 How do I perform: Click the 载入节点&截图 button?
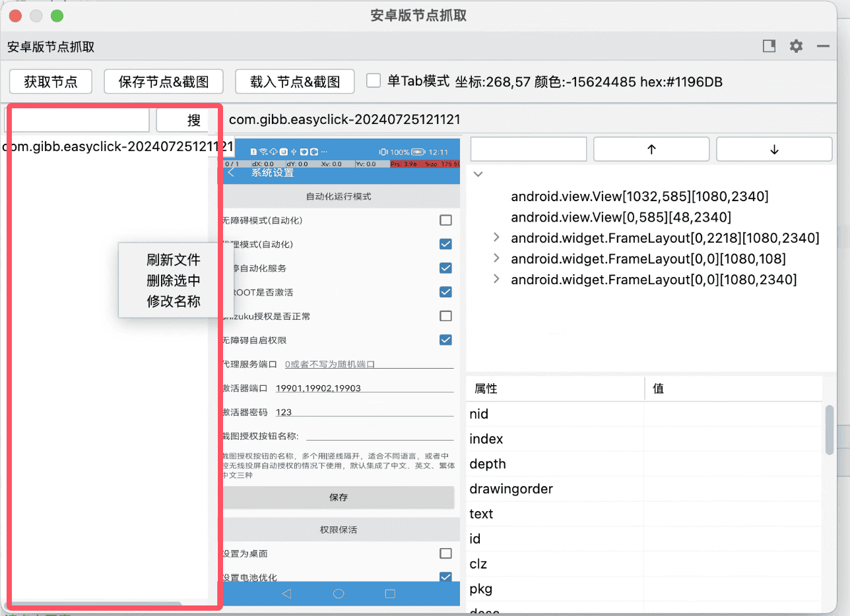click(295, 82)
